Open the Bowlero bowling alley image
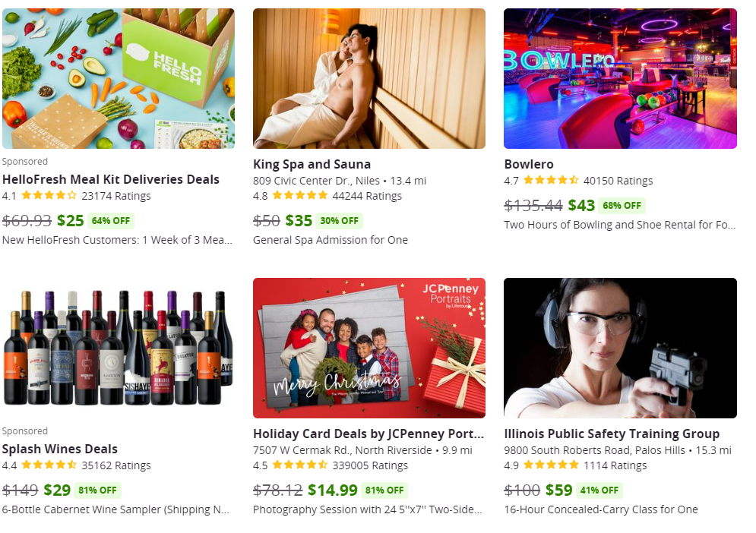The width and height of the screenshot is (756, 533). pyautogui.click(x=620, y=78)
